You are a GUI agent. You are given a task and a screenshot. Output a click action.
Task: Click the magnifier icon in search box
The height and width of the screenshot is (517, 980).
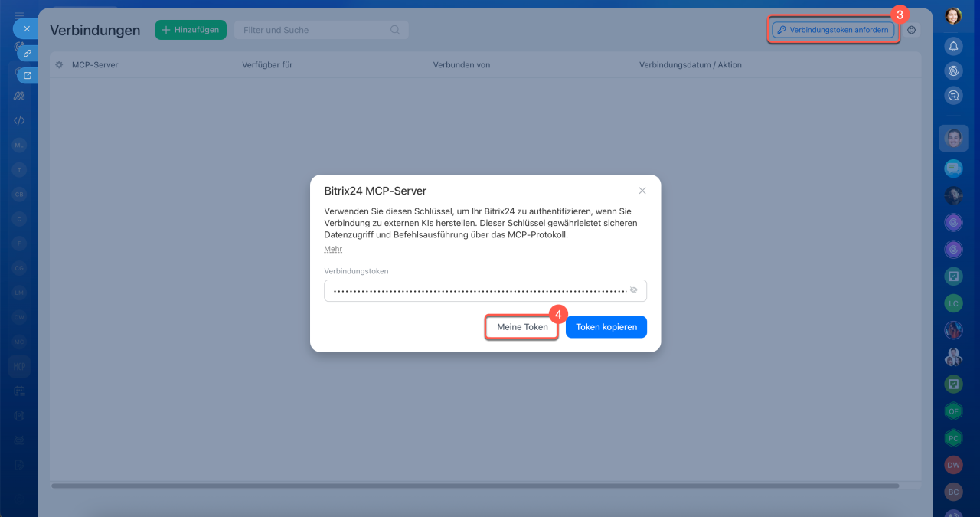coord(395,30)
